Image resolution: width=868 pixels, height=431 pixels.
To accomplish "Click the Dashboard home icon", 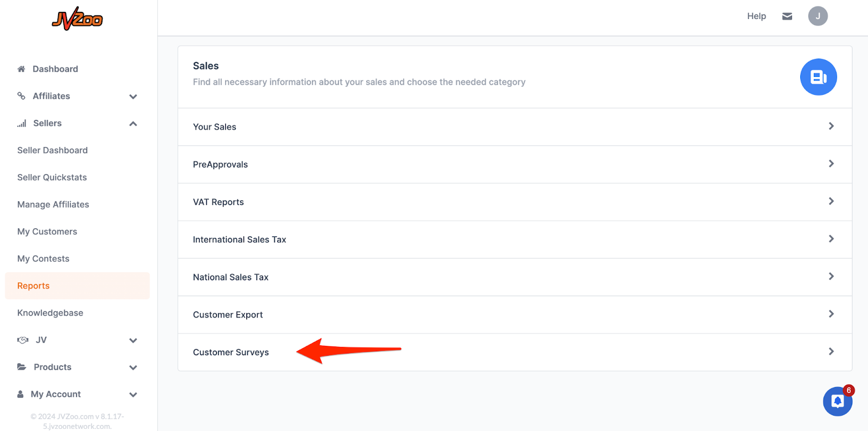I will [x=21, y=69].
